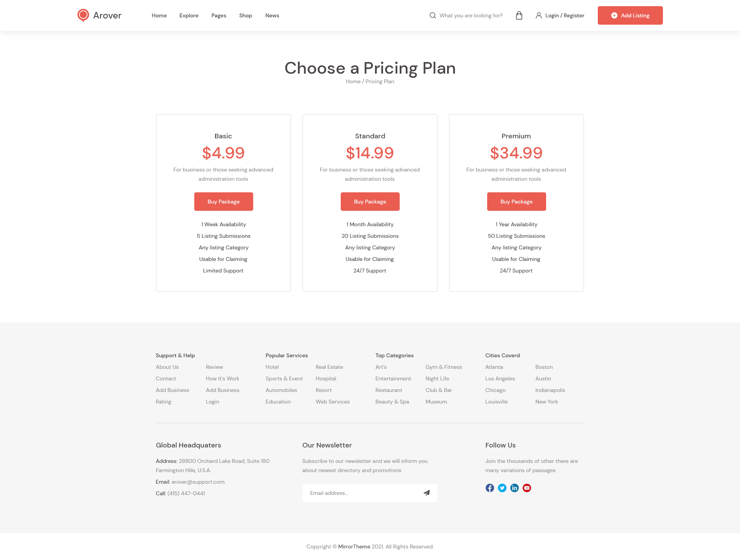This screenshot has width=740, height=560.
Task: Open the Pages menu
Action: tap(219, 15)
